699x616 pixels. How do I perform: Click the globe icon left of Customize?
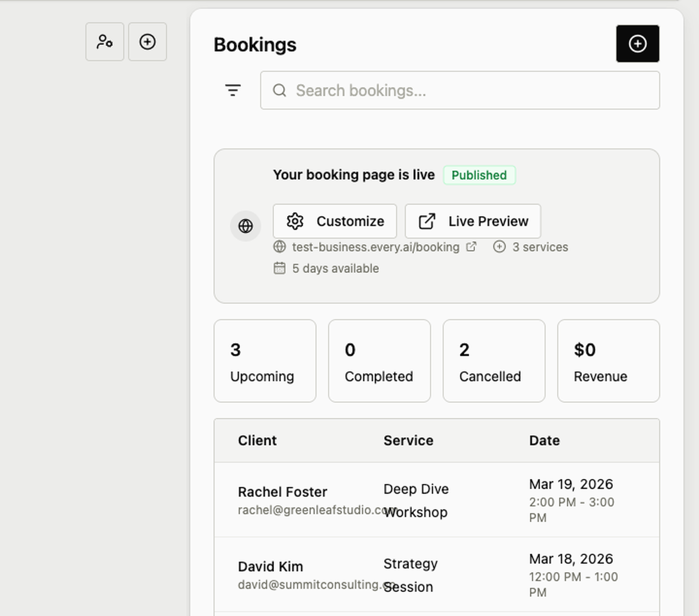[245, 226]
